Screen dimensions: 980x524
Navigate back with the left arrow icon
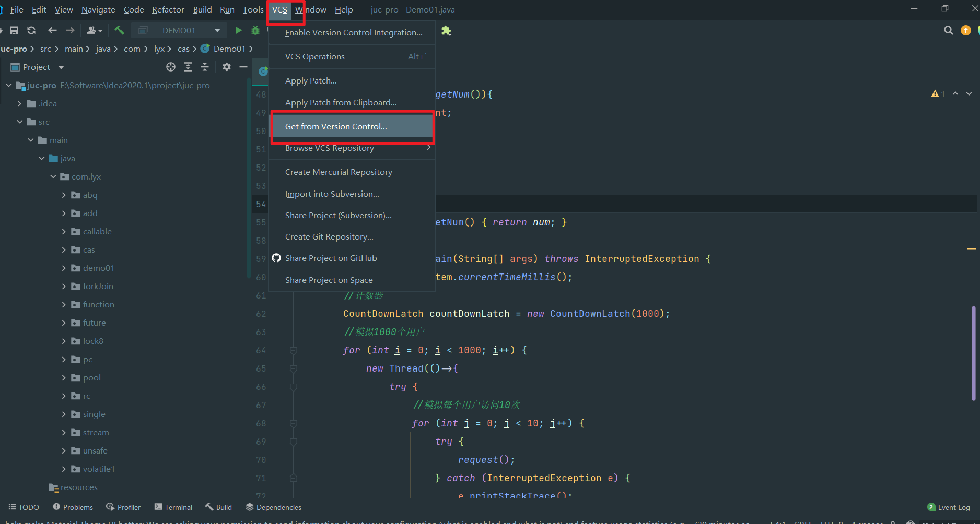pos(52,30)
